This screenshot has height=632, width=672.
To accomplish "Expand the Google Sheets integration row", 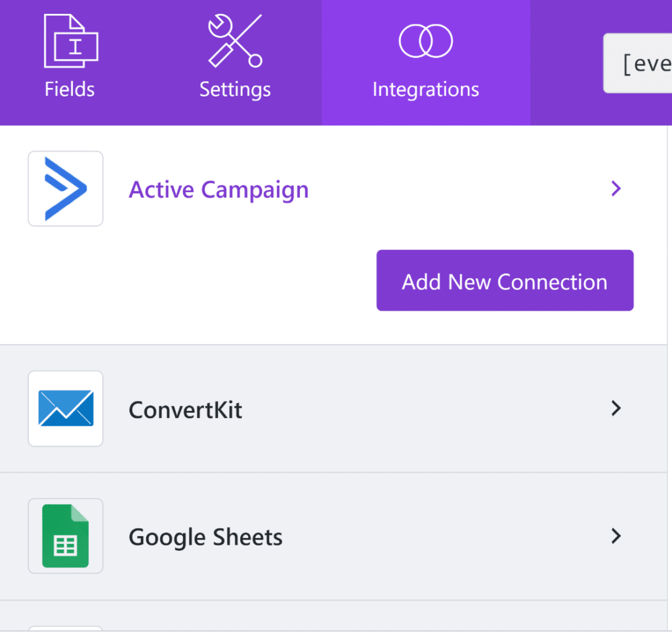I will pos(616,536).
